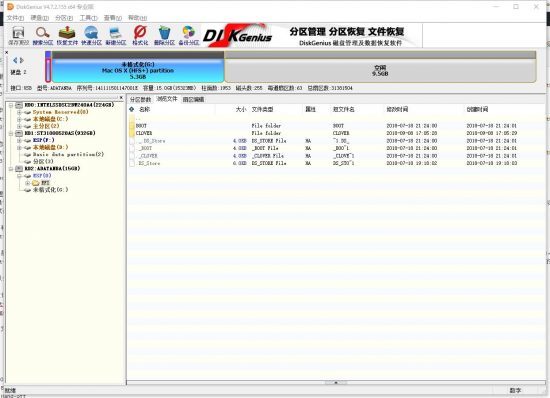Open the 搜索分区 search partitions tool
This screenshot has width=550, height=398.
point(43,35)
